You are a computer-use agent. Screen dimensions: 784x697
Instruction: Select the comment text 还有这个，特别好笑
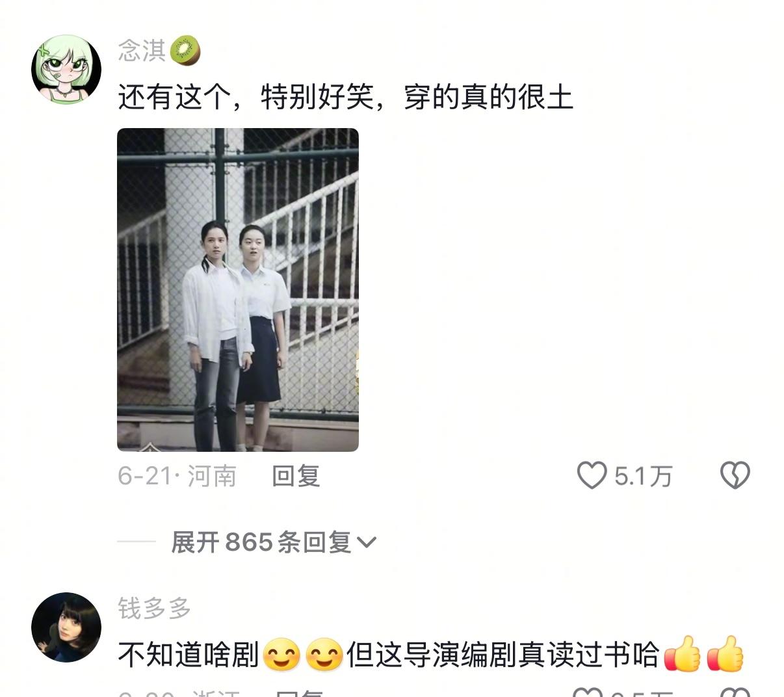246,97
